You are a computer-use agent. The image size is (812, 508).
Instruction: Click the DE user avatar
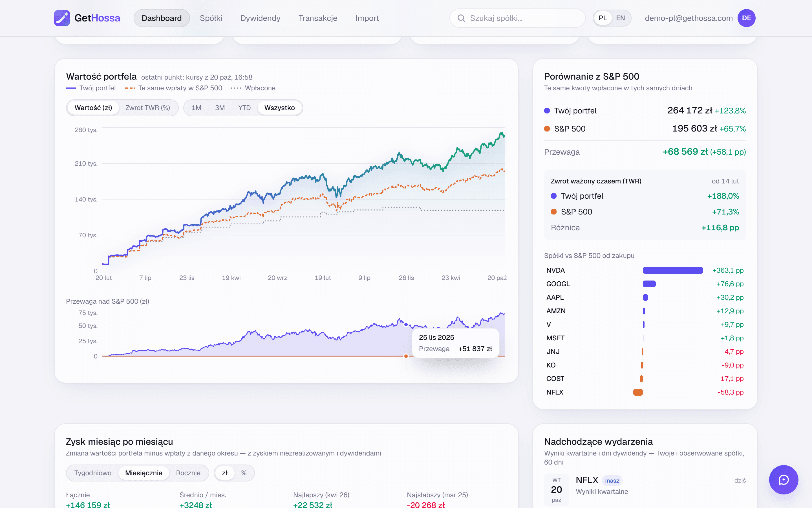(746, 18)
